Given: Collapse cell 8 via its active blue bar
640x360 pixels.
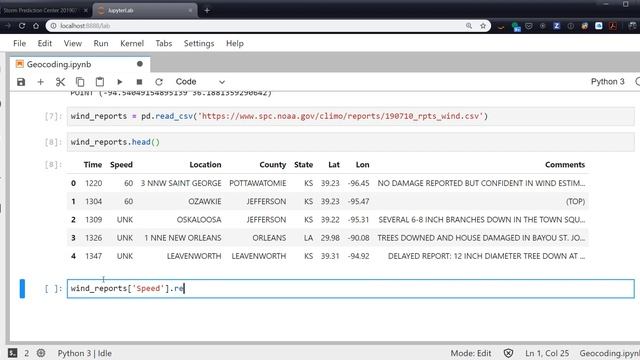Looking at the screenshot, I should tap(22, 289).
